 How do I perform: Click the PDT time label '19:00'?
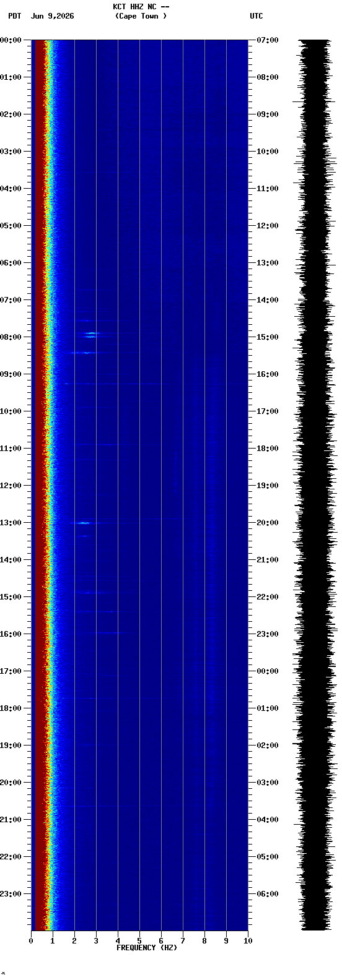point(11,746)
